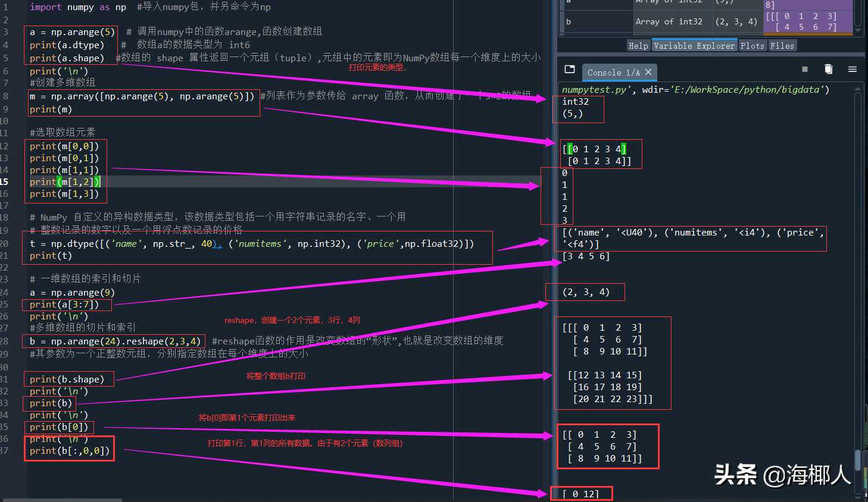This screenshot has width=868, height=502.
Task: Click the Variable Explorer scrollbar down arrow
Action: pos(858,30)
